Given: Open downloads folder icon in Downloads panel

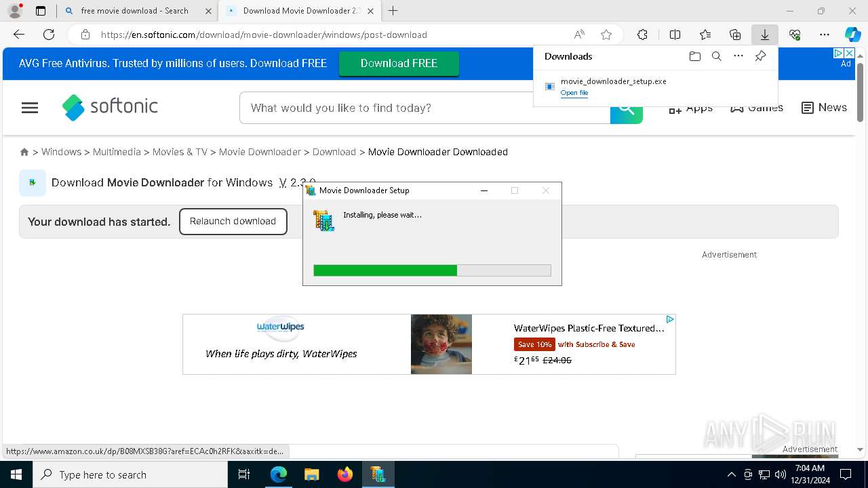Looking at the screenshot, I should 694,56.
